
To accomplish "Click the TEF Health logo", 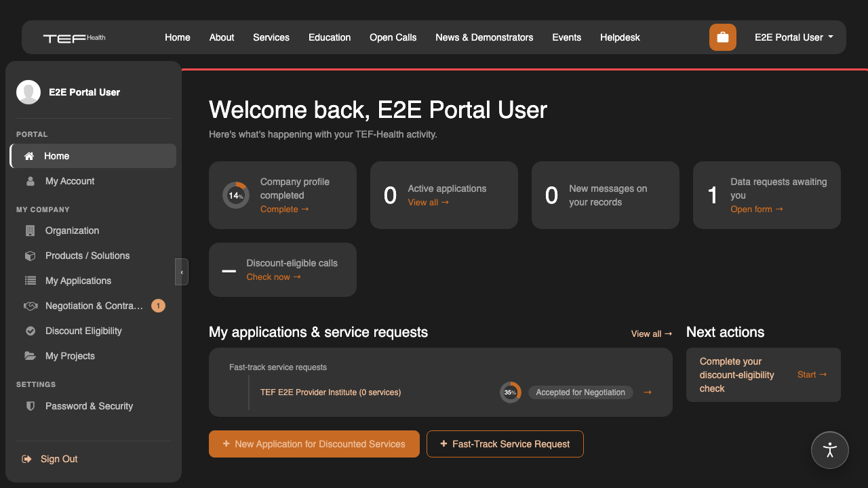I will coord(75,38).
